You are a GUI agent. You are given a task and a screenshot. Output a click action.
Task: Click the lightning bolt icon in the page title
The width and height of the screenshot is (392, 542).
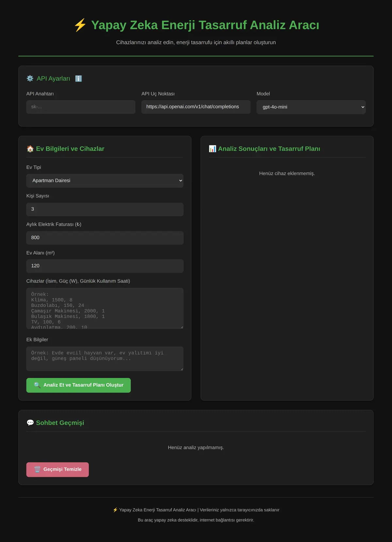[x=80, y=25]
